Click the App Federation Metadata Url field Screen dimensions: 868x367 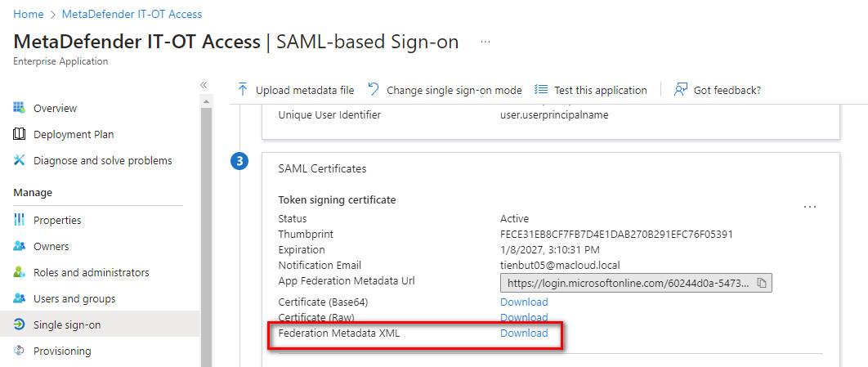pyautogui.click(x=636, y=283)
